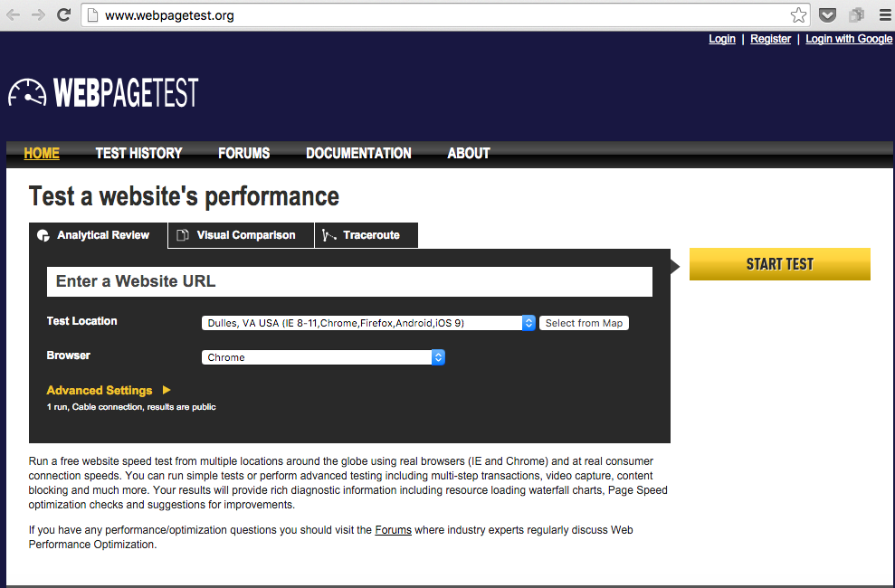Follow the Forums link in the paragraph

[394, 530]
